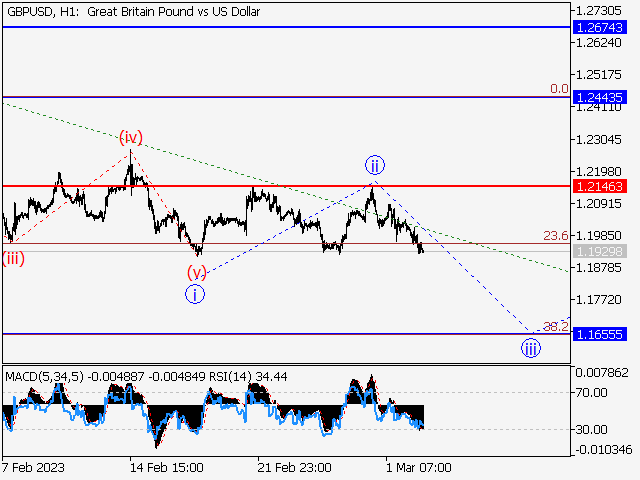Click the RSI(14) 34.44 readout
Image resolution: width=640 pixels, height=480 pixels.
248,376
